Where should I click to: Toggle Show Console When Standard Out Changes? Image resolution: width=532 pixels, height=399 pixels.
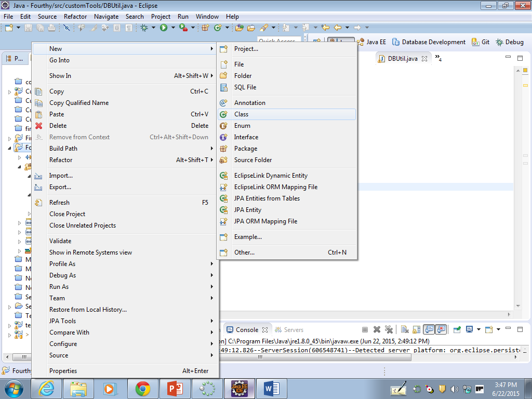429,329
